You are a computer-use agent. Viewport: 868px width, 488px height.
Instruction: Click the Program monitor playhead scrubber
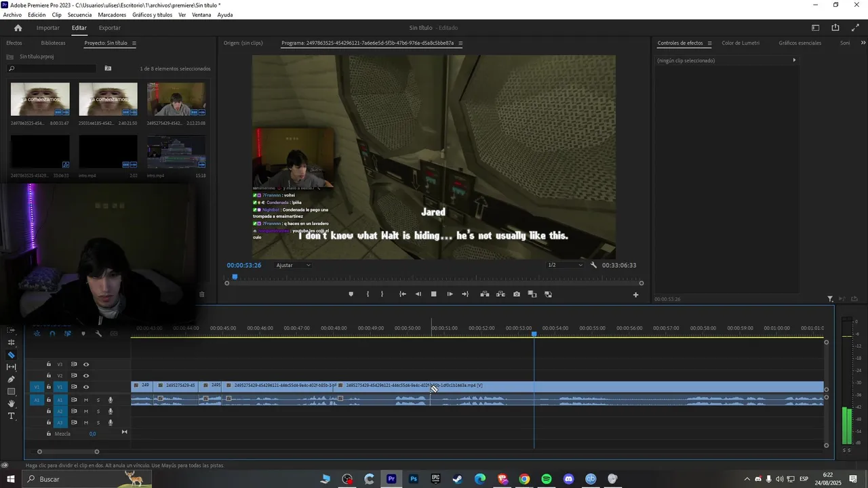tap(235, 277)
